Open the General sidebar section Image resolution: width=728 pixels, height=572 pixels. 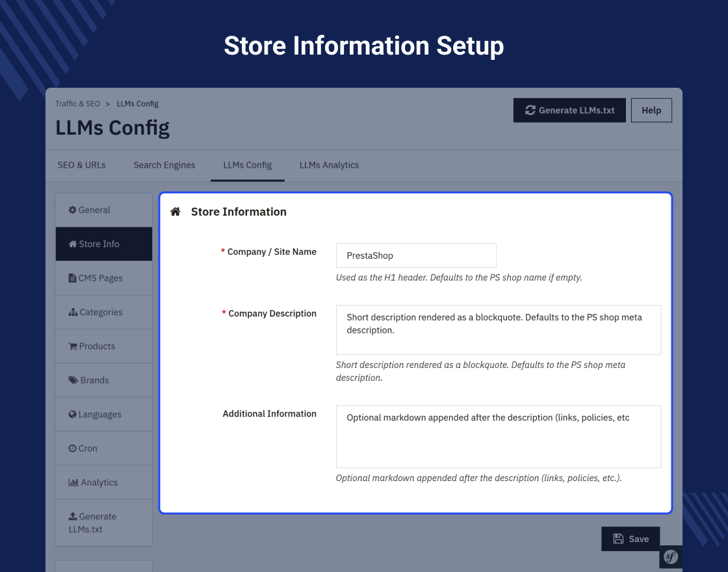coord(104,210)
